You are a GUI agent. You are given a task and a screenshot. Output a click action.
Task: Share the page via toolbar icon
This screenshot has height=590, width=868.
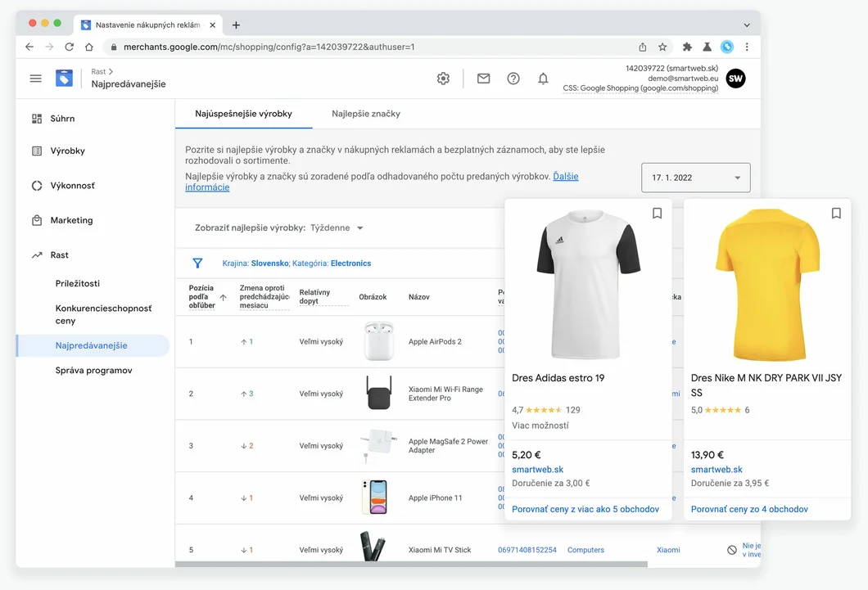click(642, 47)
